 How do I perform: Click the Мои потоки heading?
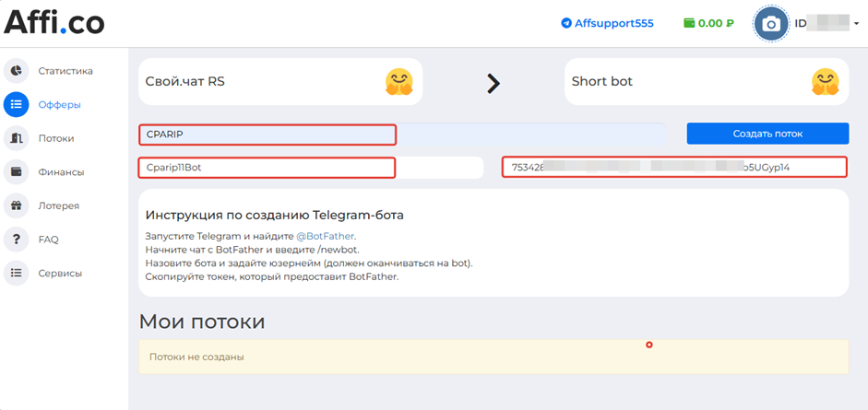coord(201,322)
